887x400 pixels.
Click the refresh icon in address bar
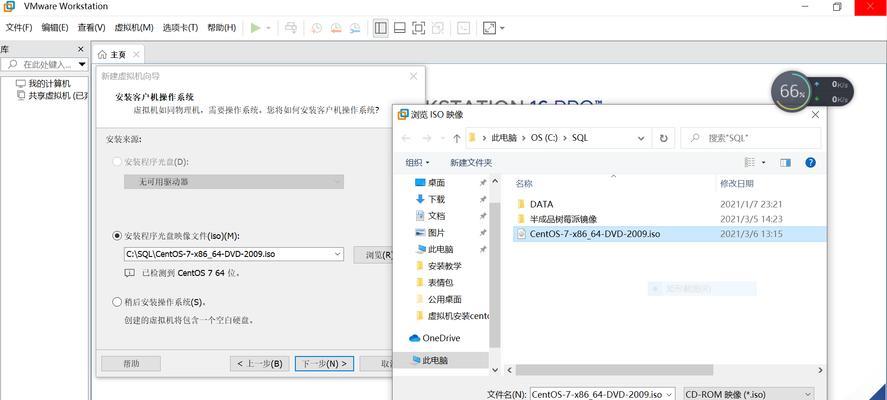664,137
